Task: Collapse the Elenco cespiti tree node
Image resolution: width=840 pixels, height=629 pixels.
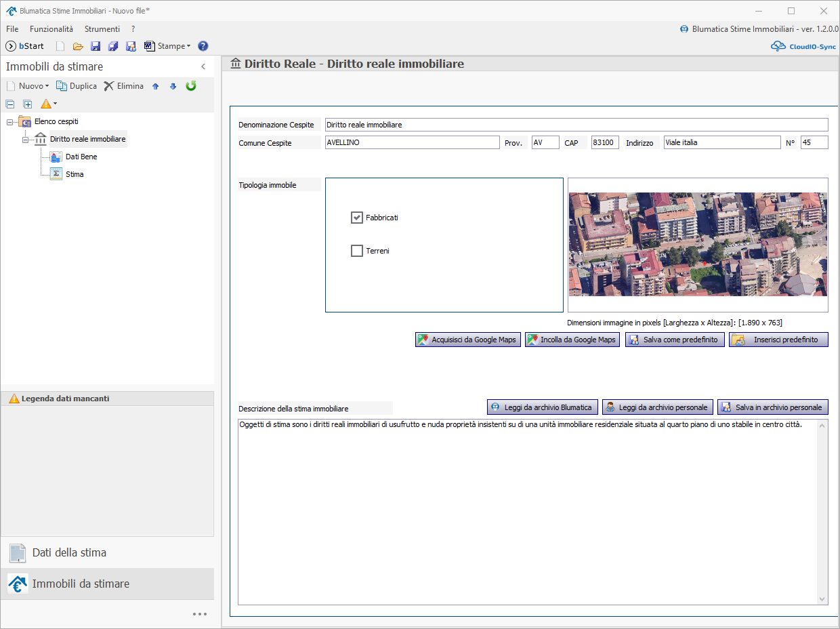Action: coord(10,122)
